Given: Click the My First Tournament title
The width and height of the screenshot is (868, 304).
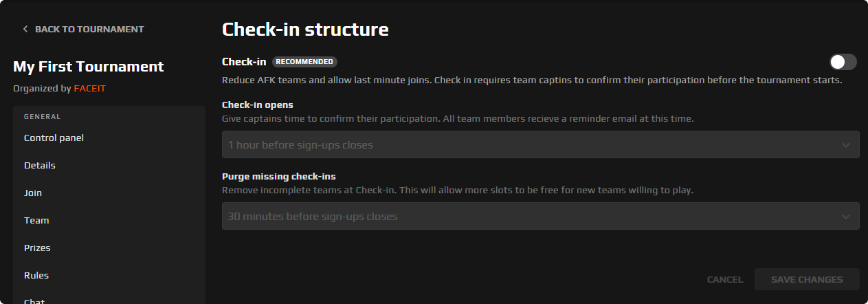Looking at the screenshot, I should tap(89, 67).
